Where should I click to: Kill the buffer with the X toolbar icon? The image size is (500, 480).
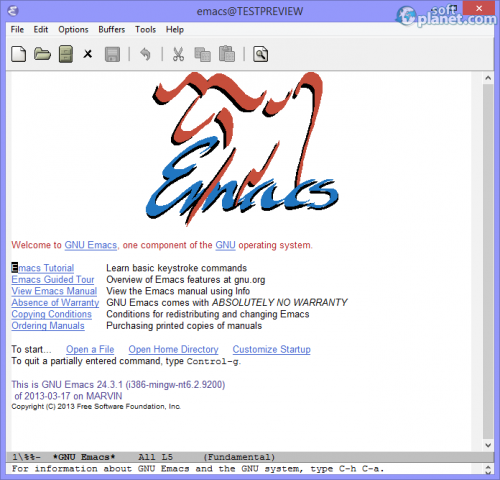pyautogui.click(x=88, y=54)
